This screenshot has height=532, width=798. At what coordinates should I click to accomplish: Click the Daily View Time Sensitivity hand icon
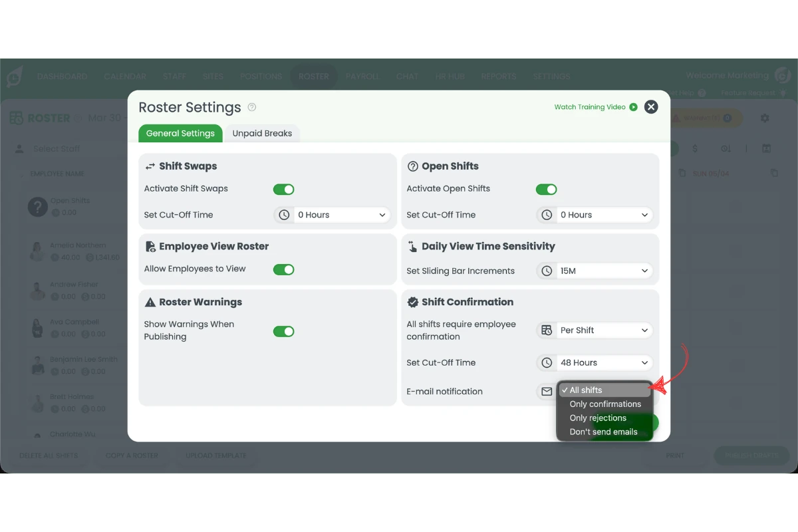pos(412,246)
